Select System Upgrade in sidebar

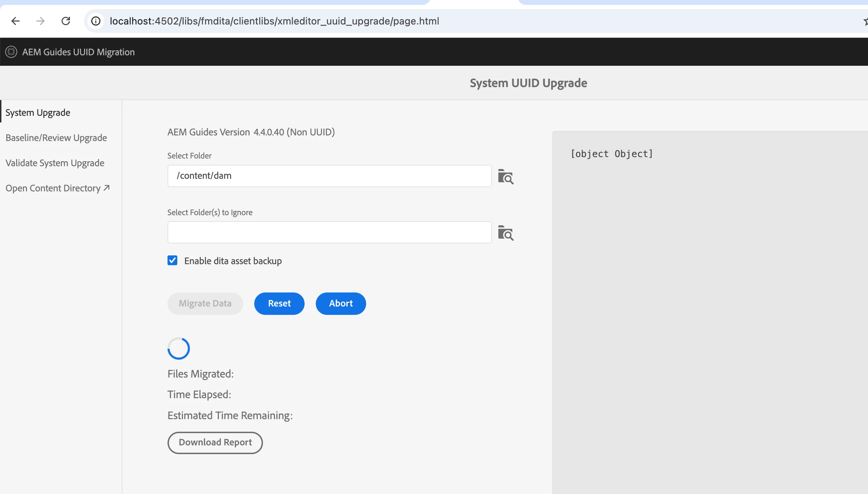coord(38,113)
